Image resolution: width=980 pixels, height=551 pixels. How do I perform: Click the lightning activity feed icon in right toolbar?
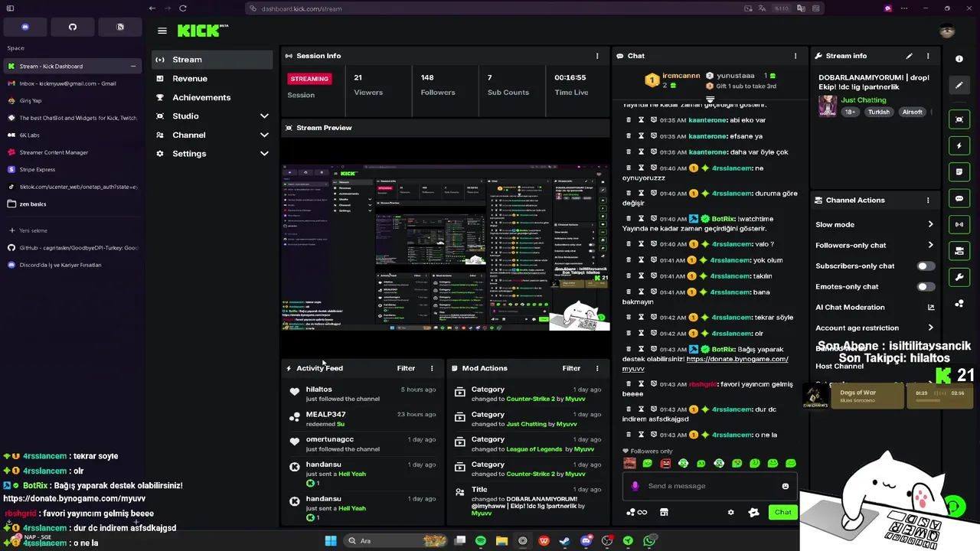[x=959, y=145]
